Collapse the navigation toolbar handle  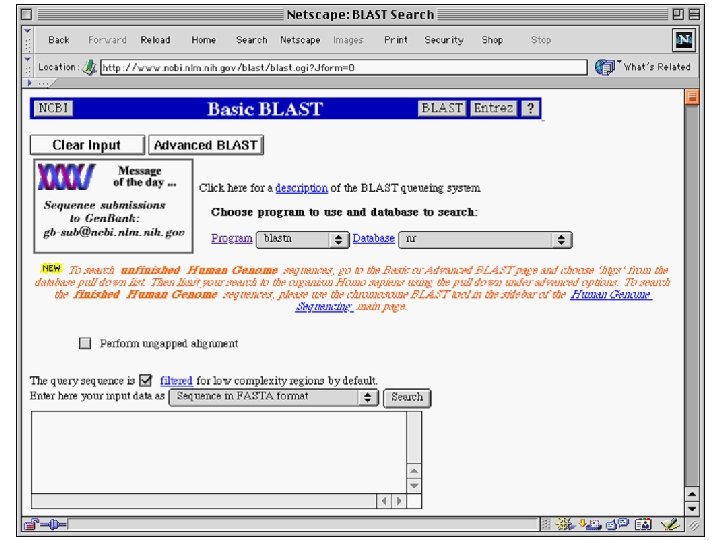[x=28, y=40]
